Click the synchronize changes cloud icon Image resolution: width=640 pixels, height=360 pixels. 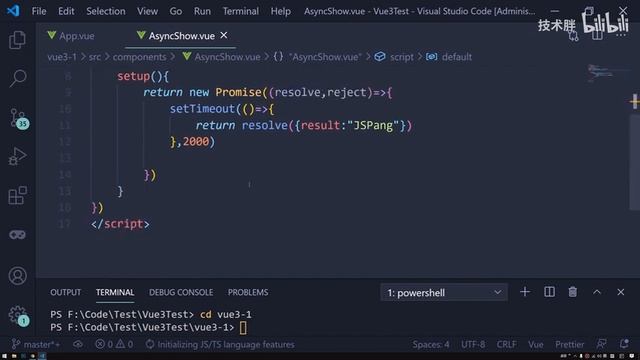78,344
